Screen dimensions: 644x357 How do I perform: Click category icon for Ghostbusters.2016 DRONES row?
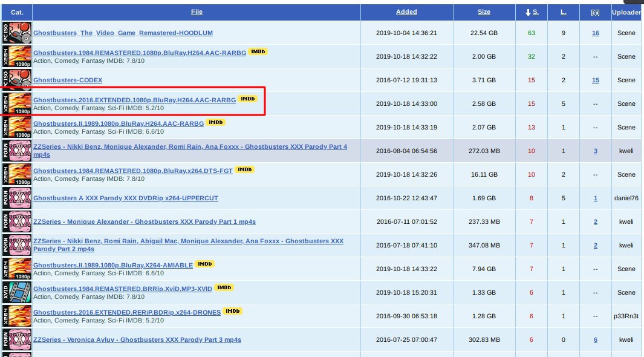pos(17,316)
